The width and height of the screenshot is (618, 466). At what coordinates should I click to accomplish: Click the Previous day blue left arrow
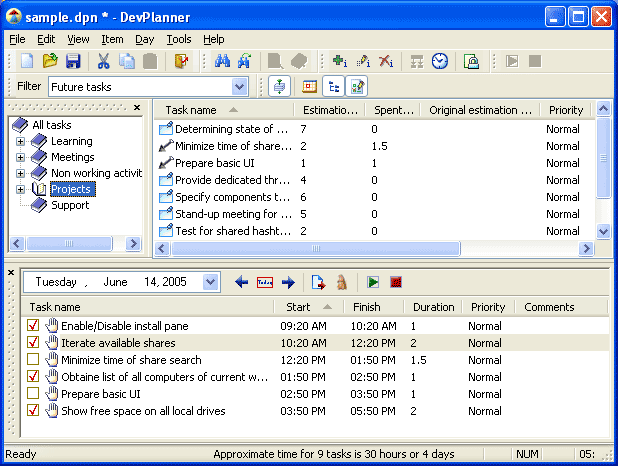[241, 282]
